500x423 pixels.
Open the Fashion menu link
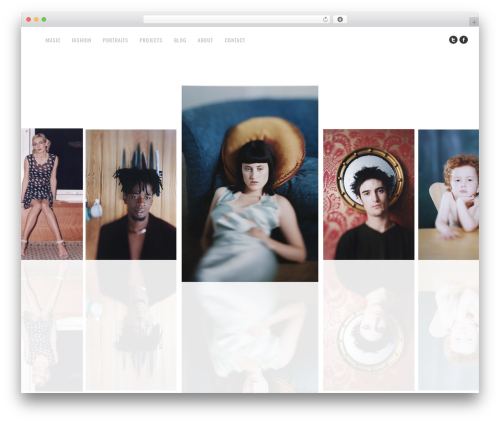point(81,40)
